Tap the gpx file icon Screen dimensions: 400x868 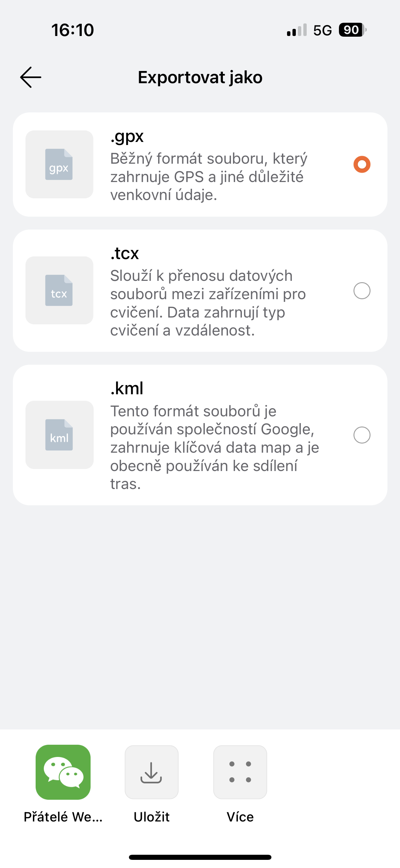point(59,164)
